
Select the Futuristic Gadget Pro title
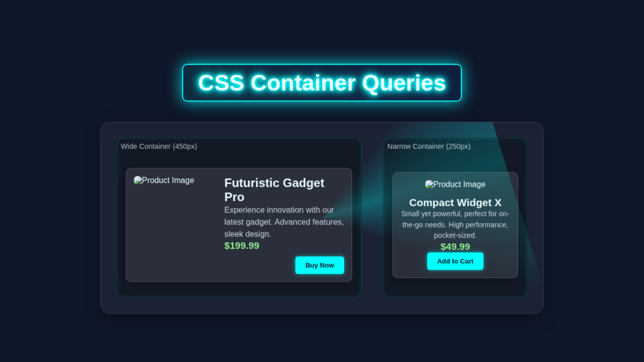tap(274, 190)
